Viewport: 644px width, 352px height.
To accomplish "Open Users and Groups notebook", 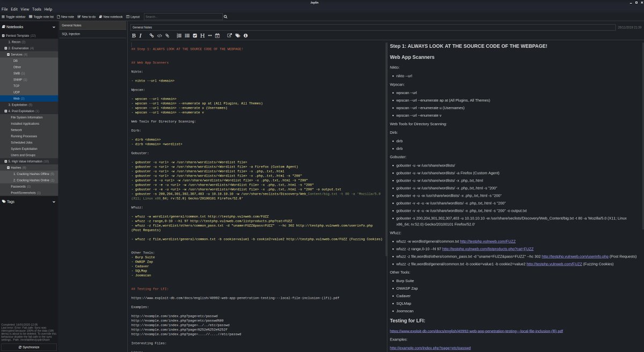I will click(x=29, y=155).
